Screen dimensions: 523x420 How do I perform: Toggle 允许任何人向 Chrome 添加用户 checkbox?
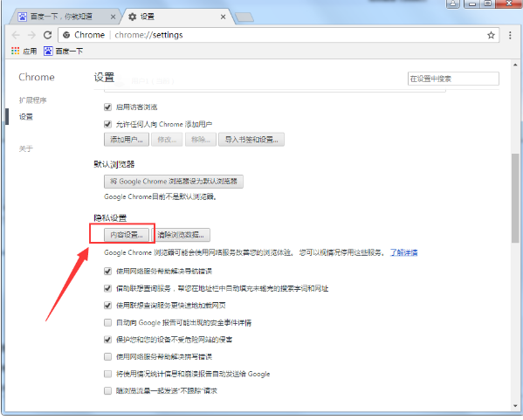107,125
